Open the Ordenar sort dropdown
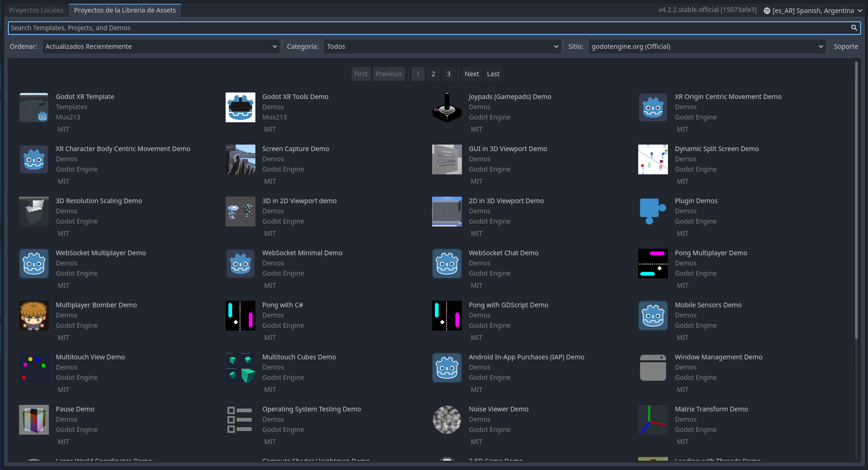The image size is (868, 470). [161, 46]
